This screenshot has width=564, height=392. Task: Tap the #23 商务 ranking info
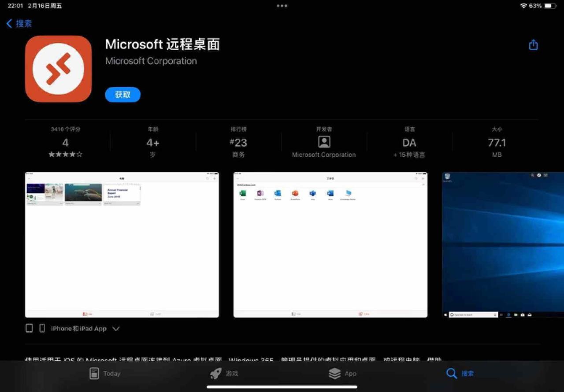click(x=238, y=142)
